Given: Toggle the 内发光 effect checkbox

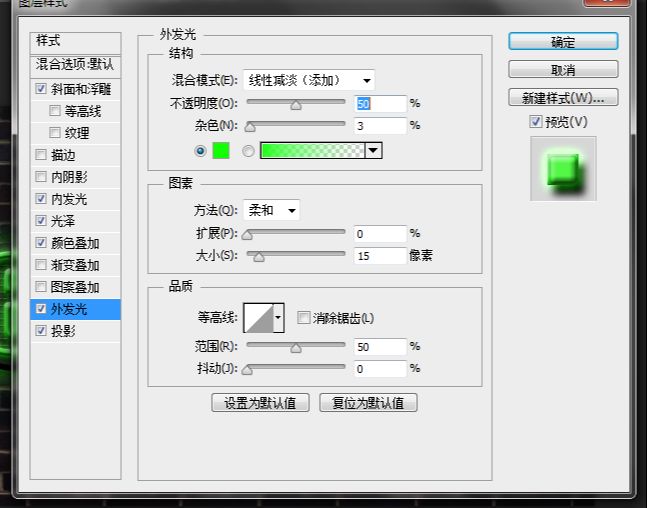Looking at the screenshot, I should click(x=40, y=198).
